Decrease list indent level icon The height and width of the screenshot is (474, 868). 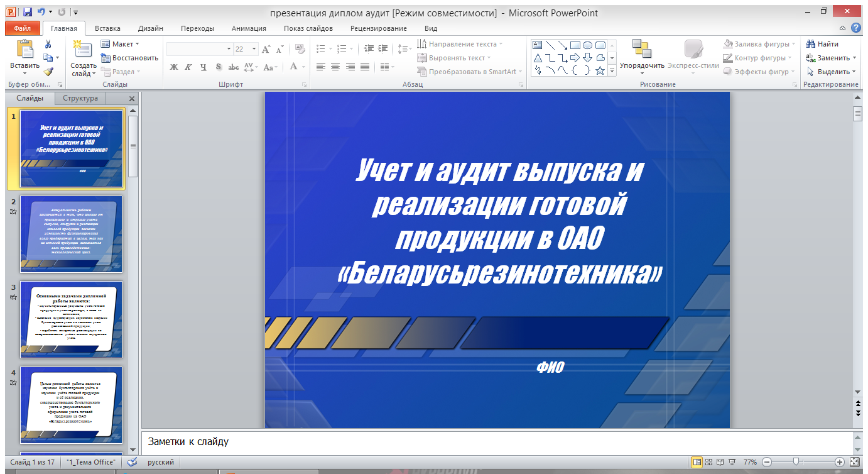click(369, 48)
